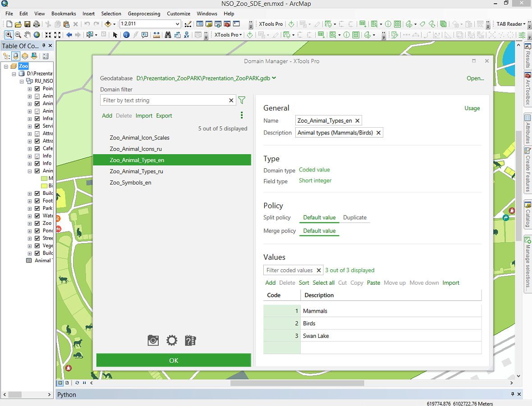
Task: Click the Open folder toolbar icon
Action: point(18,24)
